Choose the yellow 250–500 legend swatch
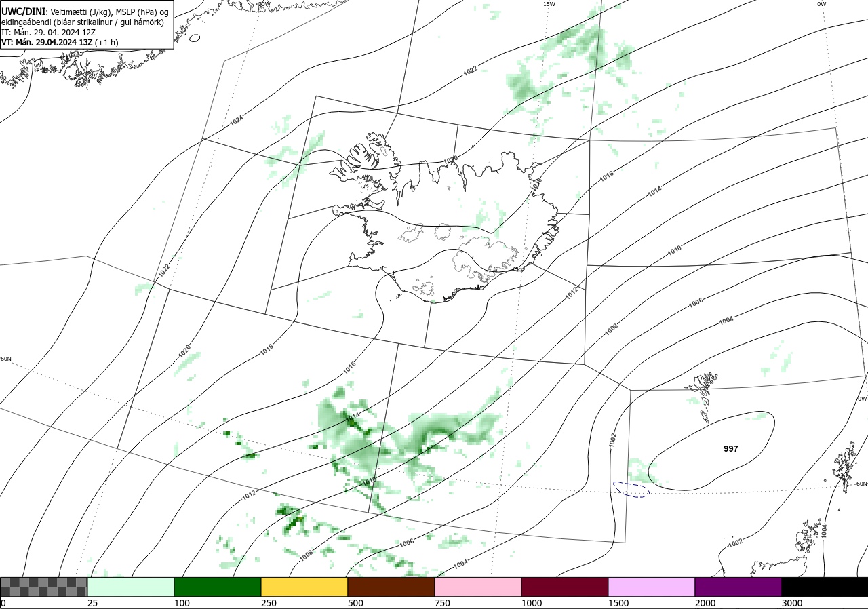 [x=304, y=587]
